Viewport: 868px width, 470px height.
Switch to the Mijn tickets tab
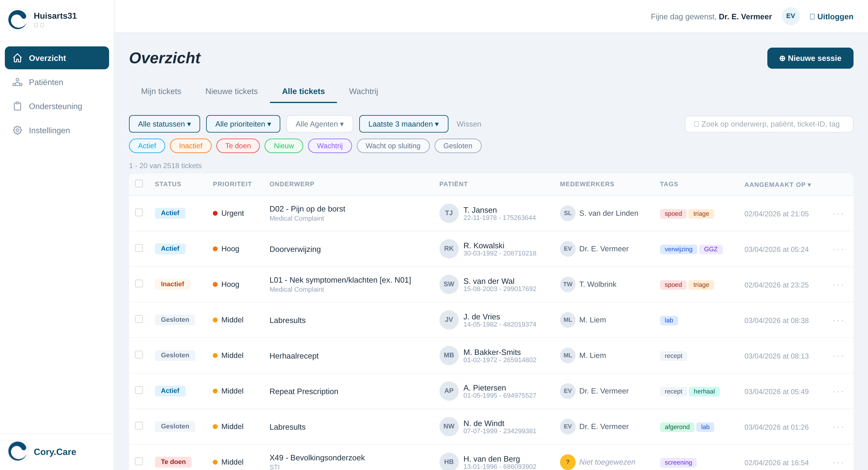click(x=161, y=91)
